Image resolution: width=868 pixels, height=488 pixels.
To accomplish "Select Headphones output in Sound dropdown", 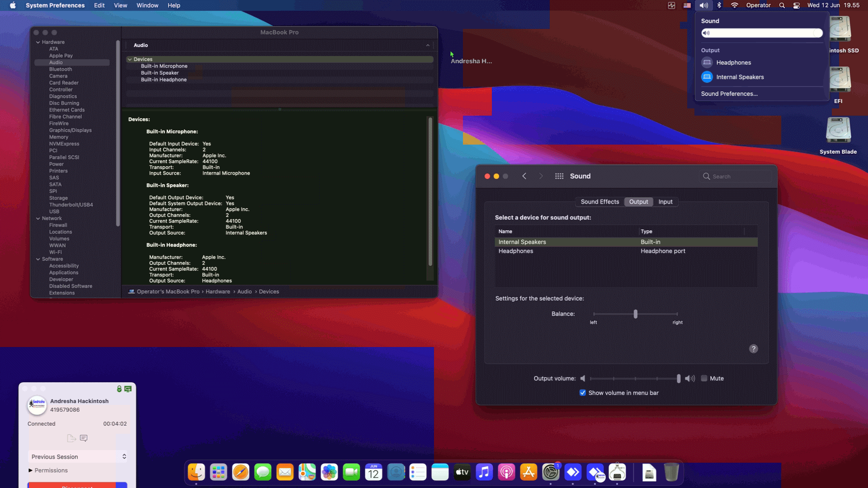I will (x=733, y=62).
